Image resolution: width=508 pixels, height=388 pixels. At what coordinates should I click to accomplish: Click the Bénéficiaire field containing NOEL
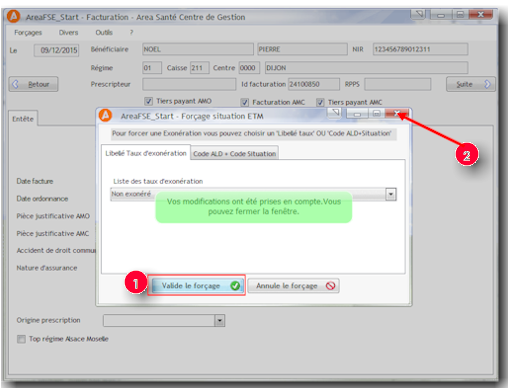point(198,49)
